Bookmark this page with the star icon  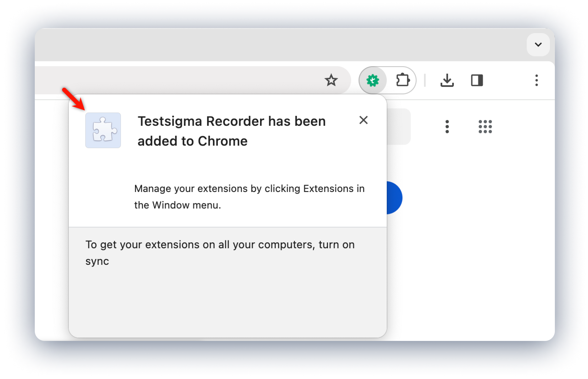coord(331,80)
